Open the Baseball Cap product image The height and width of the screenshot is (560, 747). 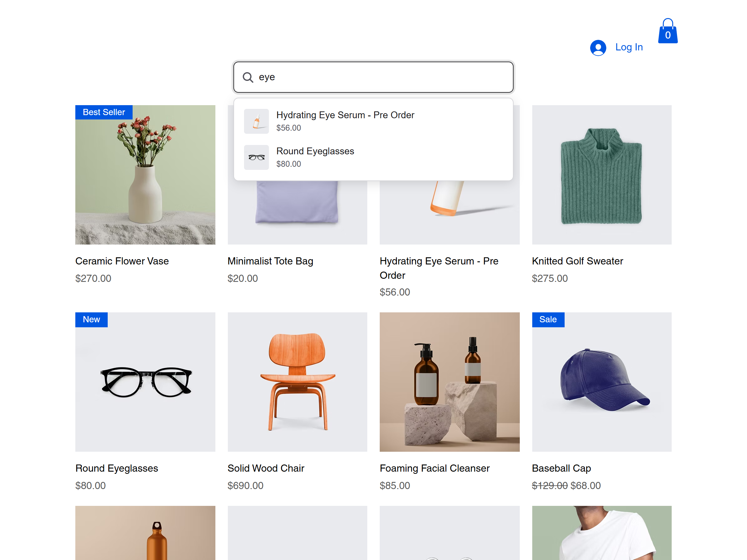pyautogui.click(x=602, y=382)
